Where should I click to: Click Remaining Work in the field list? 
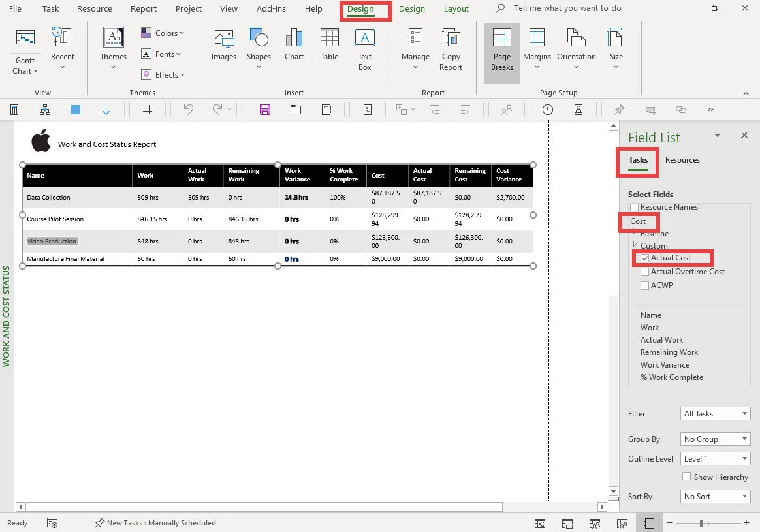(x=669, y=352)
